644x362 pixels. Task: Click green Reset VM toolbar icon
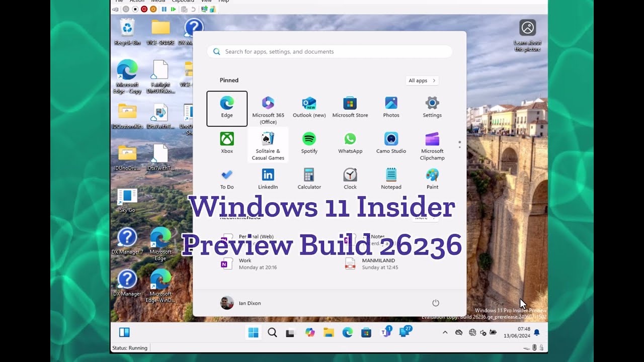click(x=174, y=9)
